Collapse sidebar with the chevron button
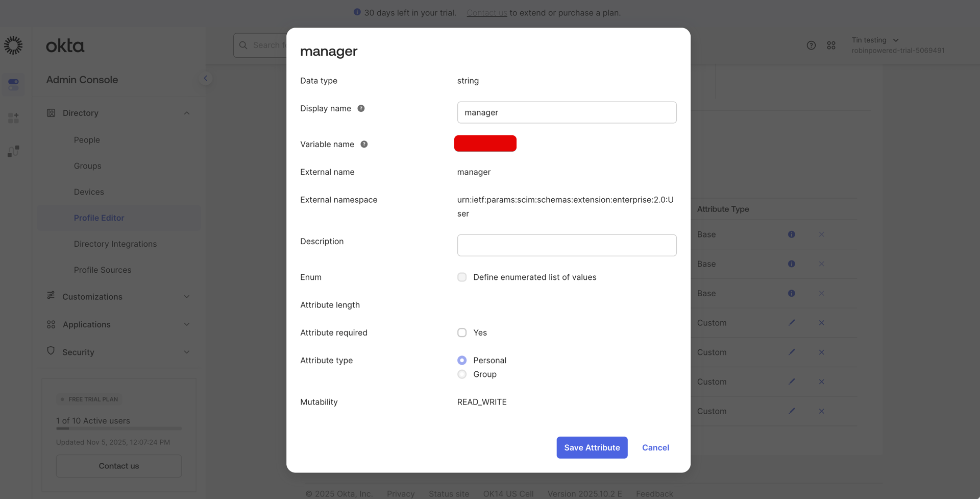 click(x=205, y=78)
